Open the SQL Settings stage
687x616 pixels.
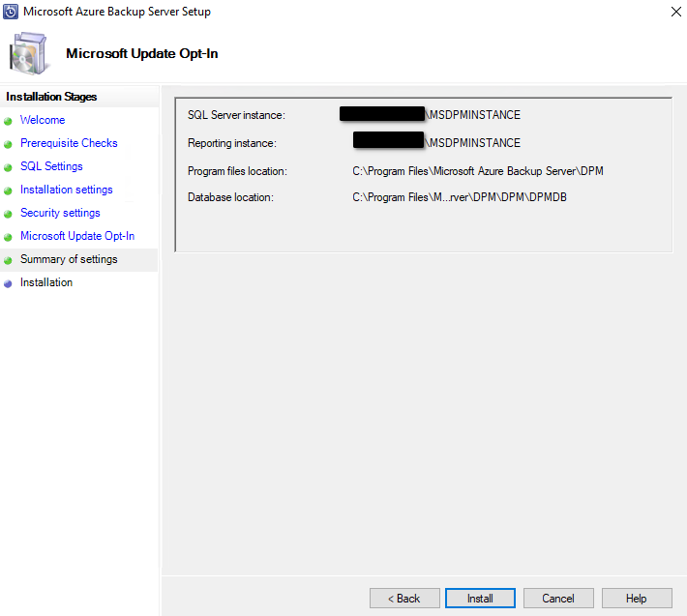point(51,166)
